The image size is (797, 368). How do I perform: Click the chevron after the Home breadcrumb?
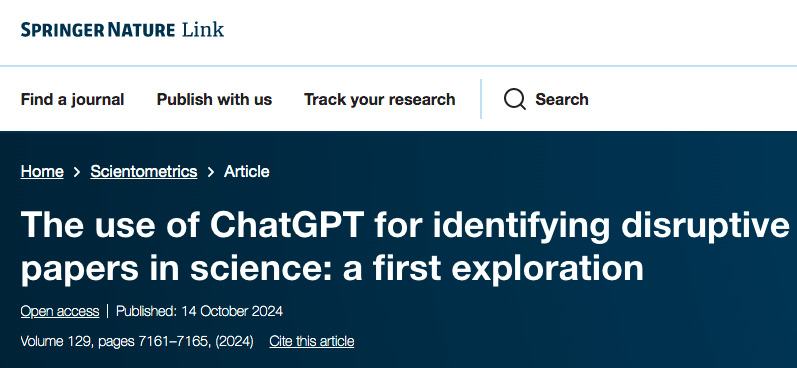(77, 172)
